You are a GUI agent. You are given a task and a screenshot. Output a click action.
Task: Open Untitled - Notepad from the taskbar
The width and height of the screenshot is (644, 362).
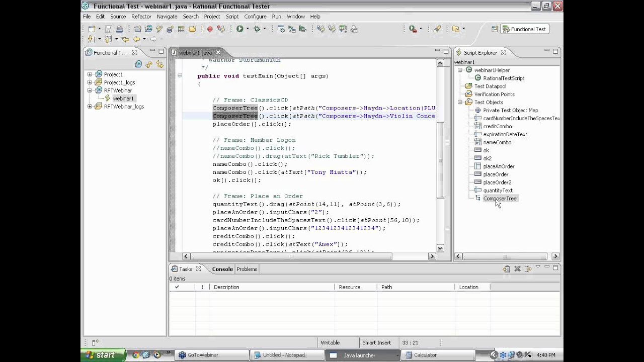(287, 355)
